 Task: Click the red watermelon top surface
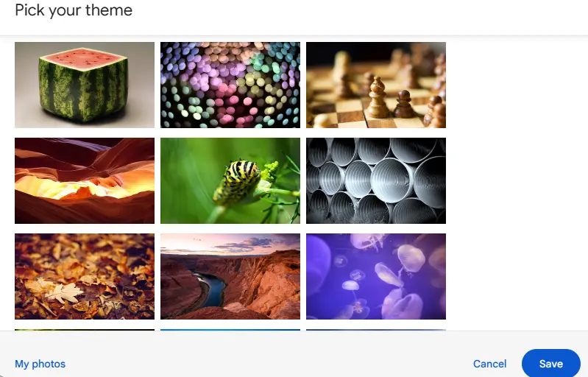coord(83,58)
